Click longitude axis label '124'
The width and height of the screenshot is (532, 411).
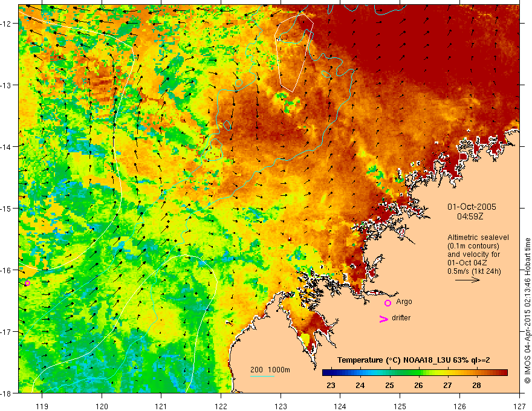click(x=340, y=406)
